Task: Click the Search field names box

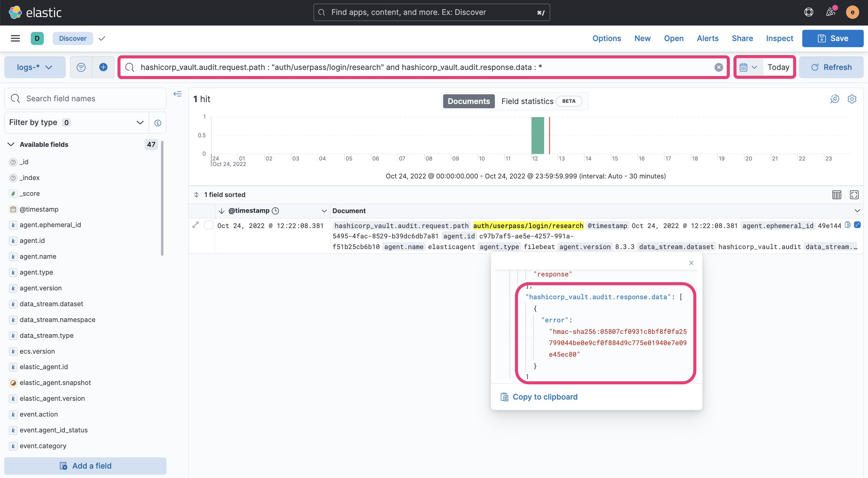Action: point(85,99)
